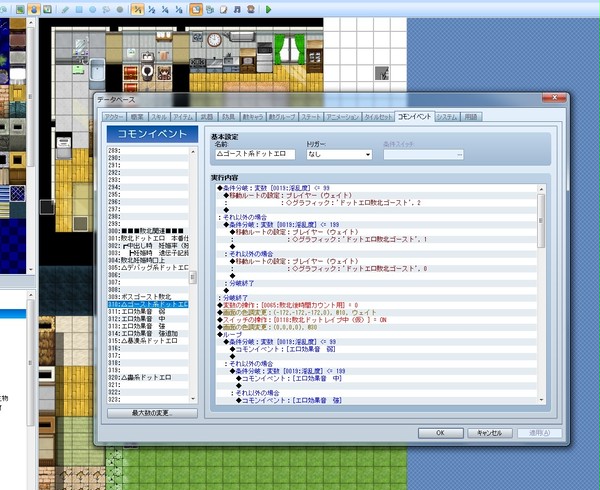
Task: Select the Event editing mode icon
Action: (34, 9)
